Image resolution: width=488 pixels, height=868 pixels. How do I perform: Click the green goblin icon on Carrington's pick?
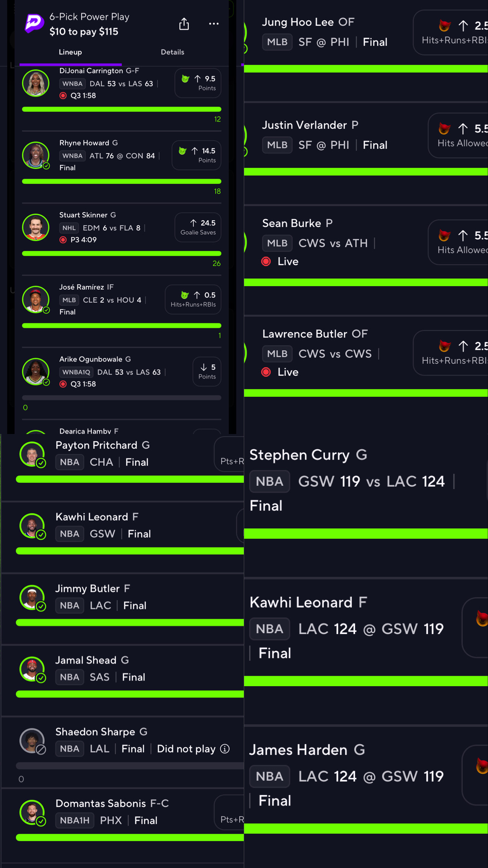[x=185, y=79]
